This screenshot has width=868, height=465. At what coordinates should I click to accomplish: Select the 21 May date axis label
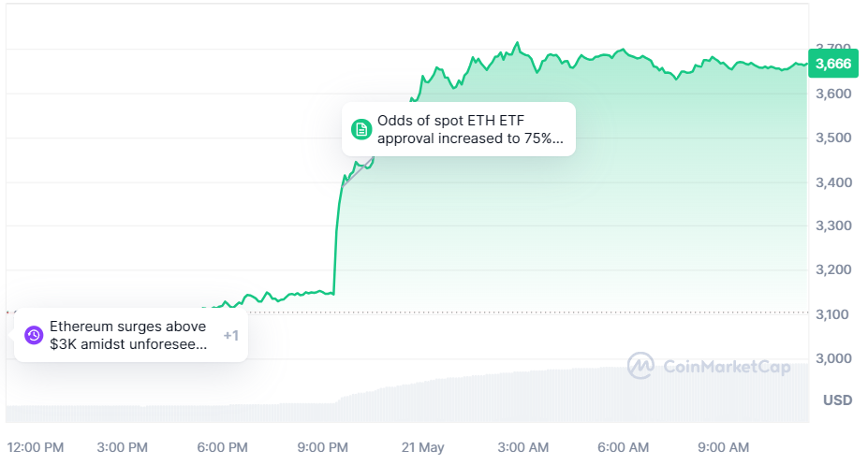423,447
